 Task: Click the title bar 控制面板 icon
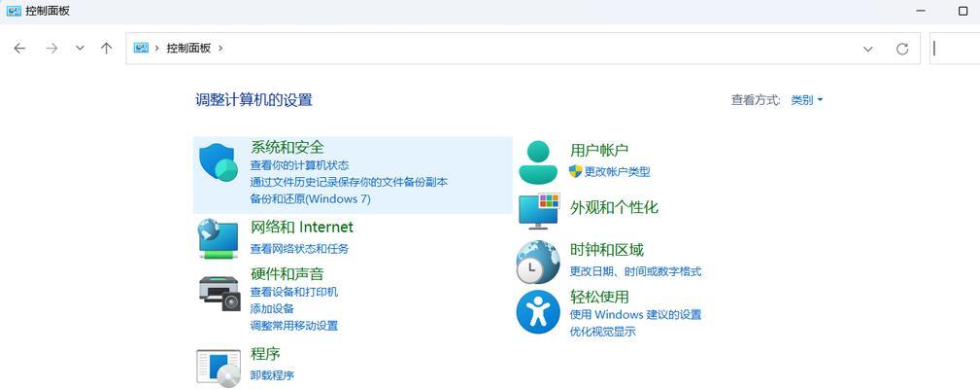coord(14,11)
